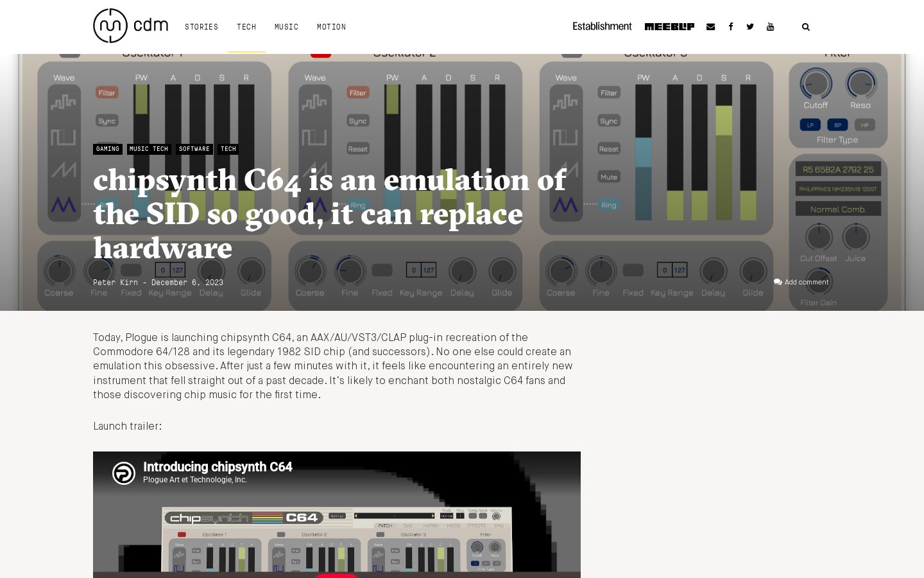
Task: Click the Plogue Art et Technologie, Inc. channel name
Action: 195,480
